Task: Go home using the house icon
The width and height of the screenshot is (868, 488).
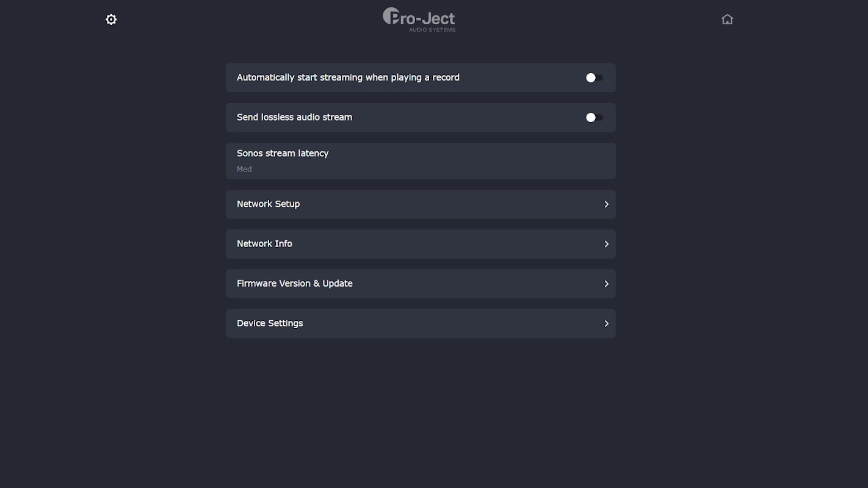Action: (727, 20)
